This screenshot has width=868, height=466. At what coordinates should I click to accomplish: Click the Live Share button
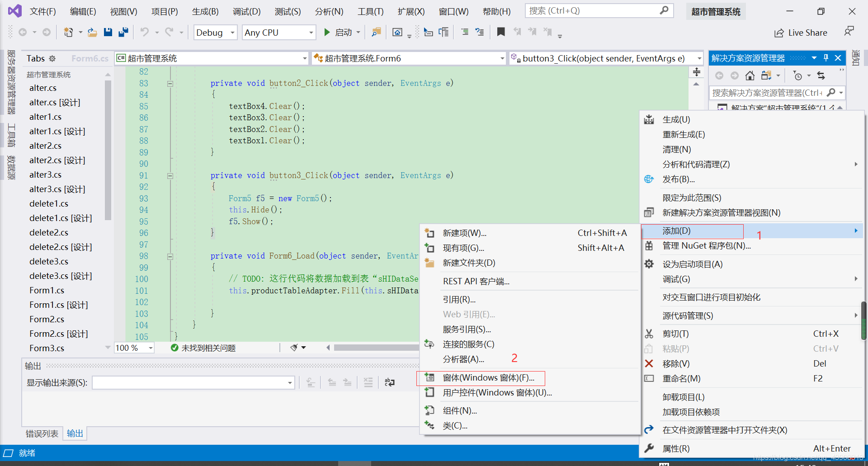(801, 33)
